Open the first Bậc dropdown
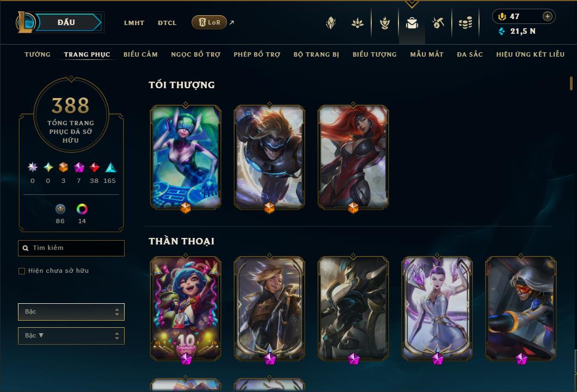This screenshot has height=392, width=577. coord(71,312)
